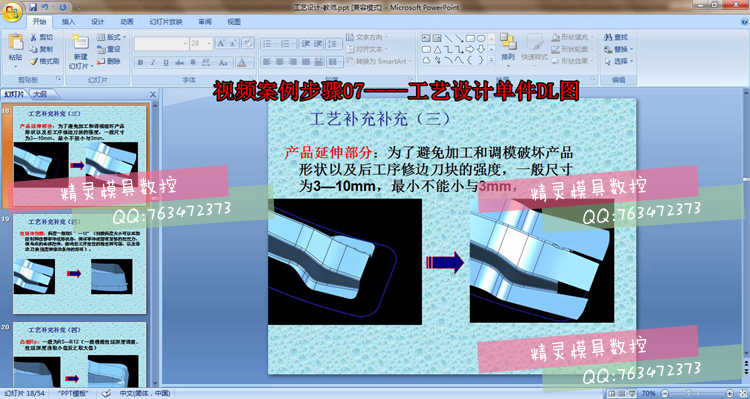Justify text in paragraph group
The width and height of the screenshot is (750, 399).
(306, 61)
